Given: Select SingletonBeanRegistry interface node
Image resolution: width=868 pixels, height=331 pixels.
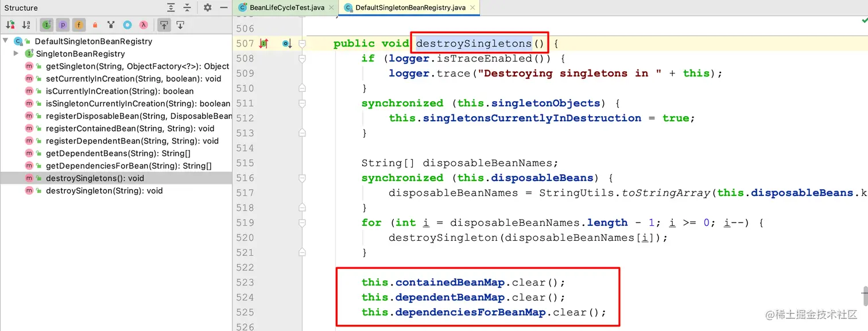Looking at the screenshot, I should pyautogui.click(x=80, y=53).
